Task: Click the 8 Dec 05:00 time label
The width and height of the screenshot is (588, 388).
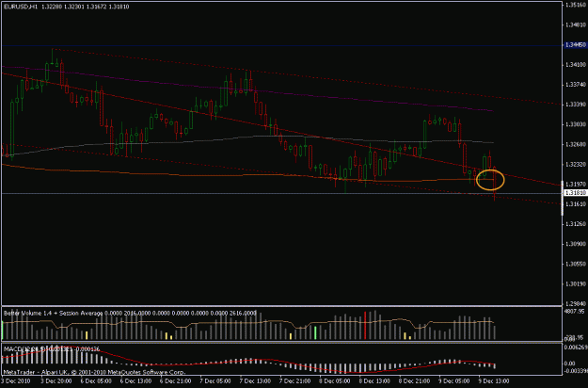Action: coord(335,381)
